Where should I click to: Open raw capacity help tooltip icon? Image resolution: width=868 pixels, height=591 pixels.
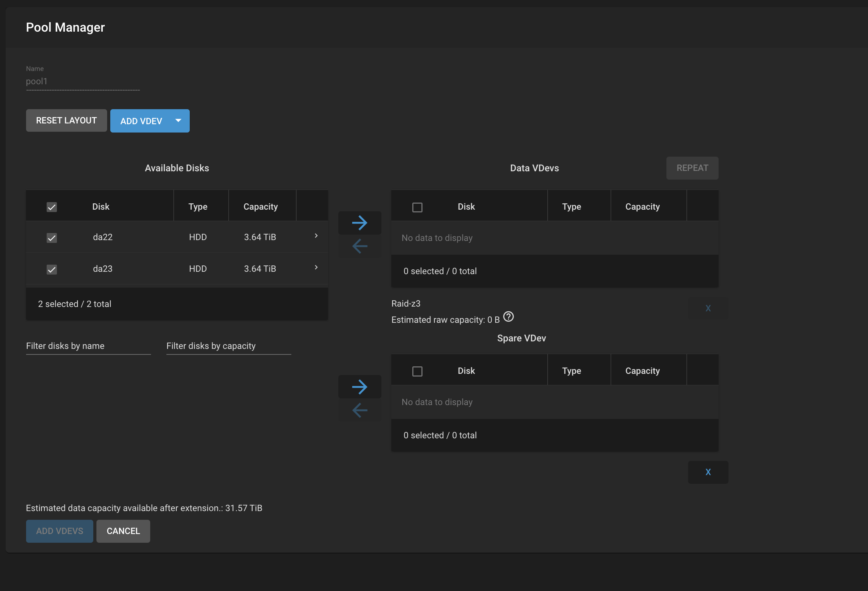(x=508, y=317)
